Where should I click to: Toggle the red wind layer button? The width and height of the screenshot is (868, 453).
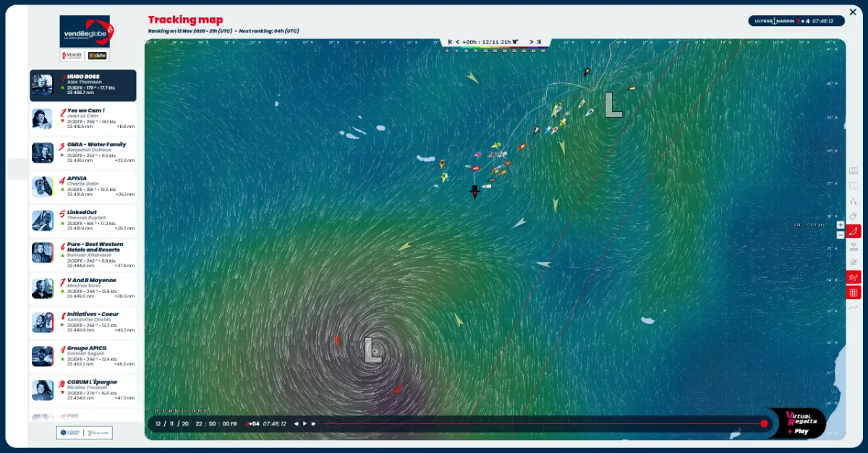tap(854, 277)
